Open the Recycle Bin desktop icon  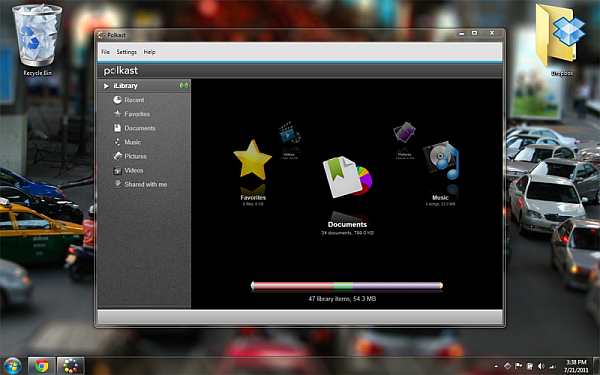tap(37, 40)
